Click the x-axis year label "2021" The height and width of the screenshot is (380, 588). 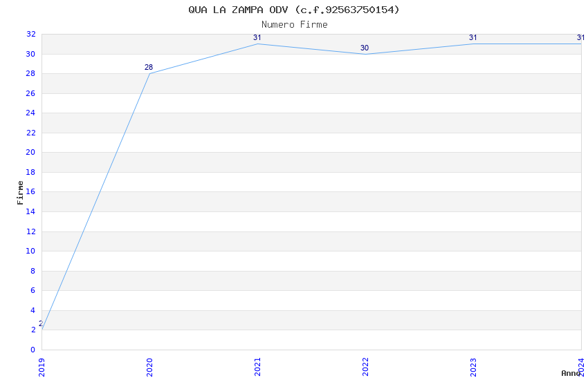click(257, 367)
